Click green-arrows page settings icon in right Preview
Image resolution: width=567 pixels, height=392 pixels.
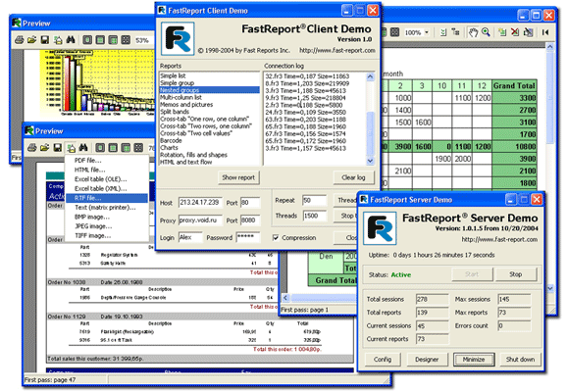(x=443, y=32)
